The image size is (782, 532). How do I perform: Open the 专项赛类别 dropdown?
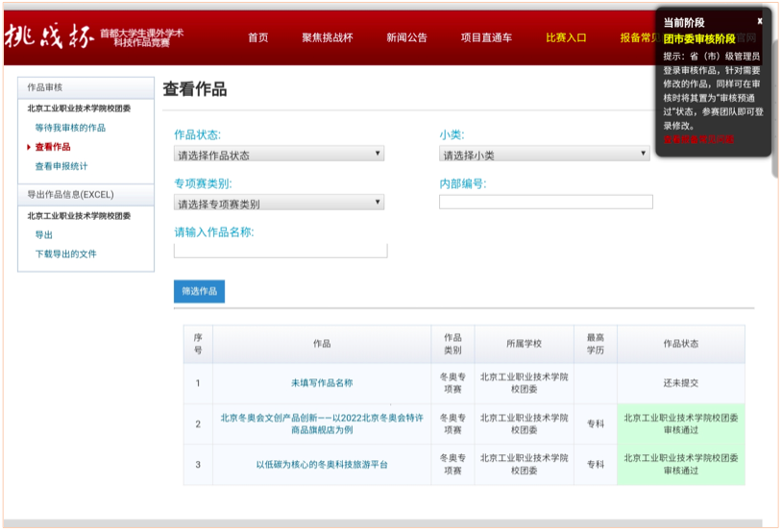pyautogui.click(x=279, y=204)
